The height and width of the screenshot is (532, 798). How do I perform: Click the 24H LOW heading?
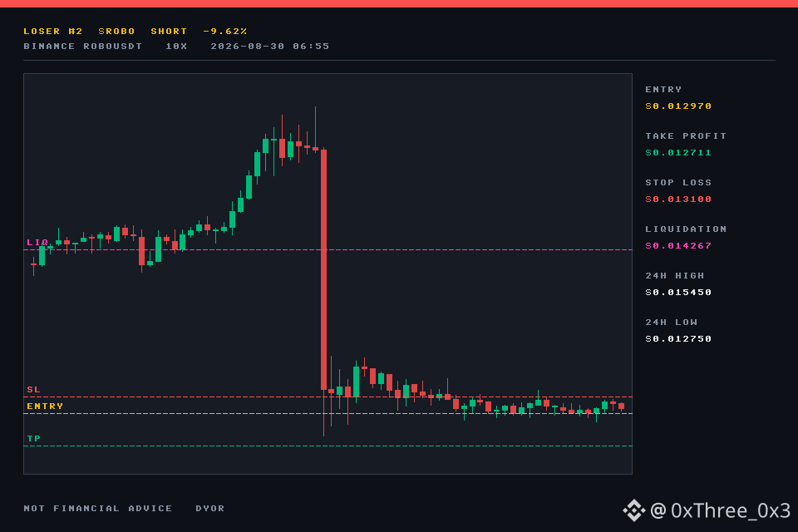point(672,323)
